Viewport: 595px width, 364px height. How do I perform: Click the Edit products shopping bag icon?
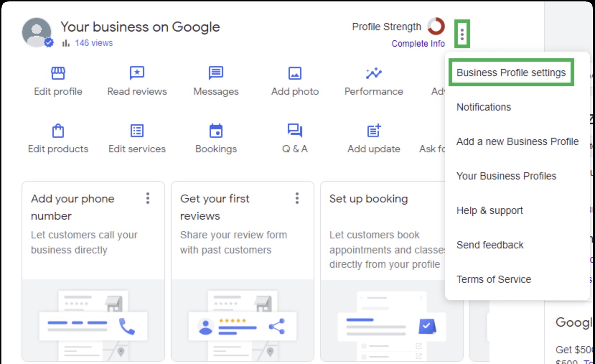58,131
